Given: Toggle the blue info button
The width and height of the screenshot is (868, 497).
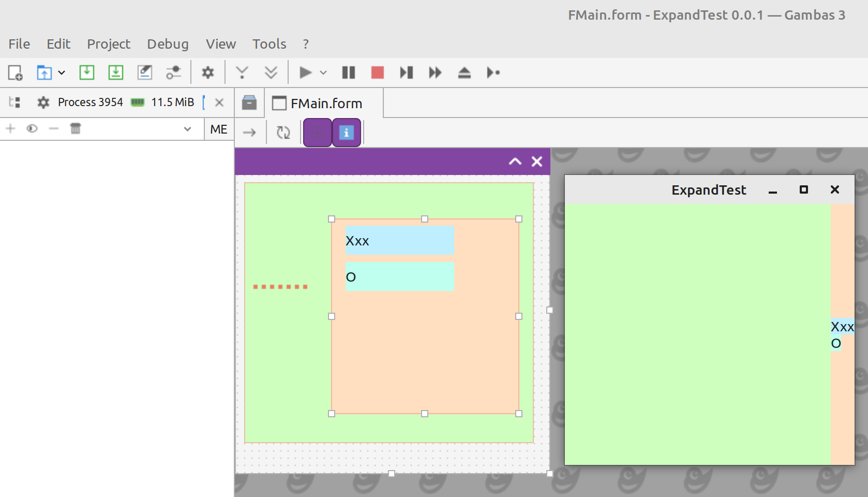Looking at the screenshot, I should [x=347, y=133].
